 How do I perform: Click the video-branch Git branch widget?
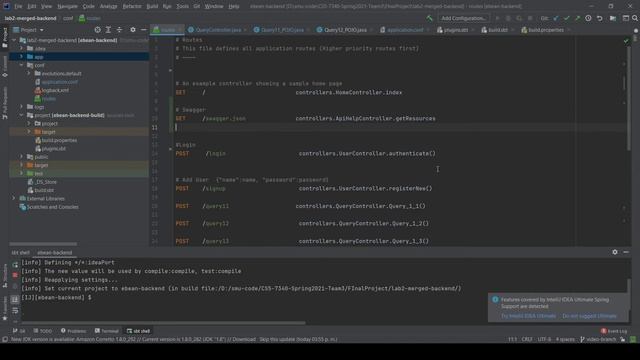599,339
